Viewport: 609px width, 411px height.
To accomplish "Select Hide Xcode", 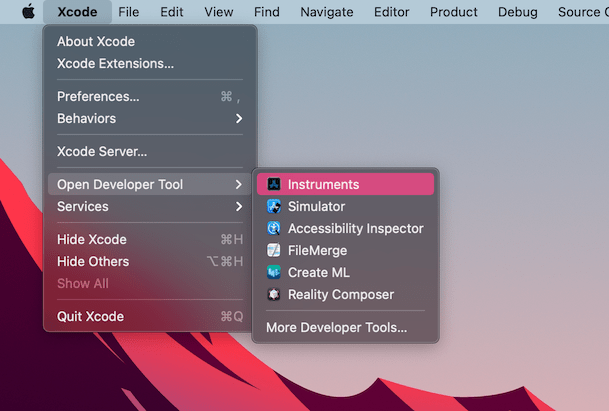I will (92, 240).
